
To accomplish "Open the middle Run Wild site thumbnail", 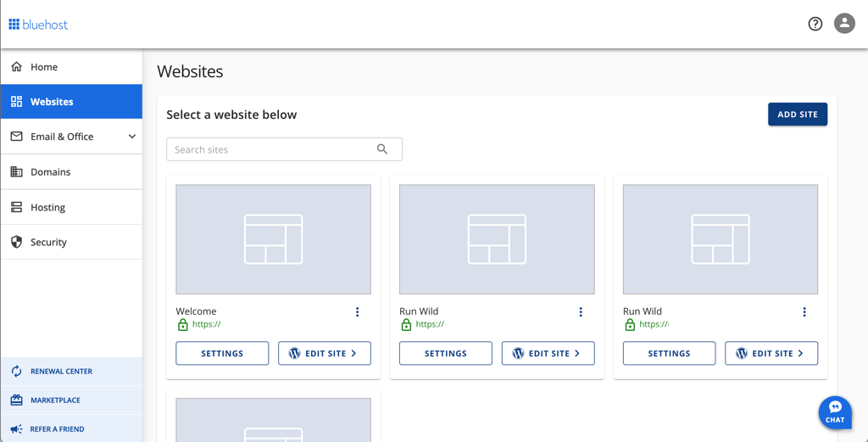I will pos(497,239).
